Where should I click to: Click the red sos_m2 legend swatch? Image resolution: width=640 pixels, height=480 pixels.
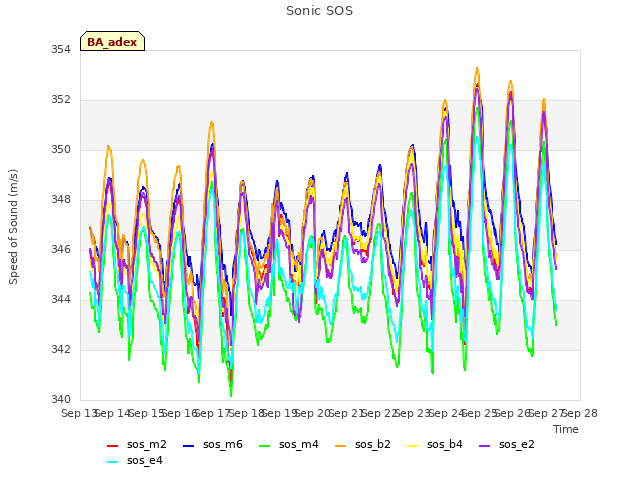[112, 446]
